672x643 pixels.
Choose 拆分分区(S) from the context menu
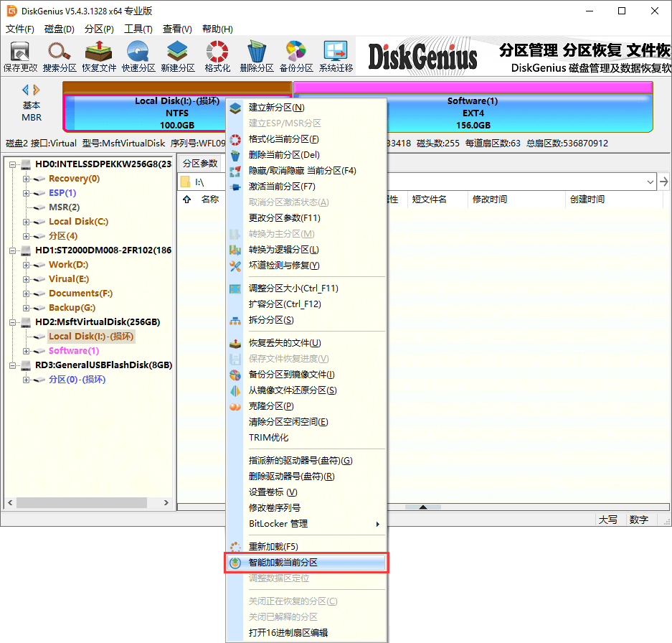pos(307,320)
